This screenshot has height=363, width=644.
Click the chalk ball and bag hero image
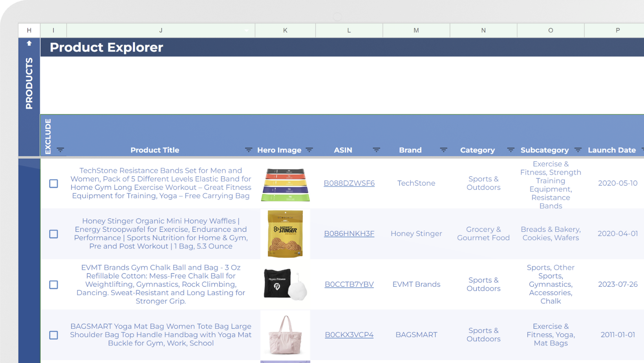[x=285, y=284]
